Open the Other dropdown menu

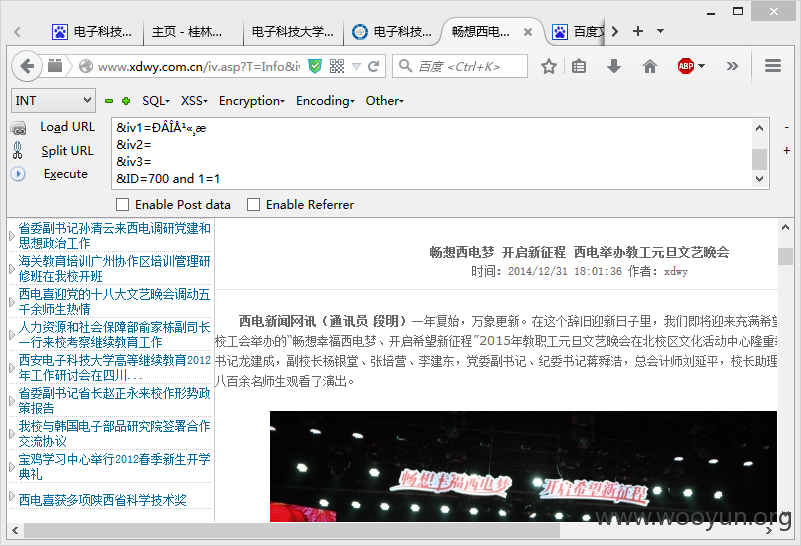(x=384, y=101)
